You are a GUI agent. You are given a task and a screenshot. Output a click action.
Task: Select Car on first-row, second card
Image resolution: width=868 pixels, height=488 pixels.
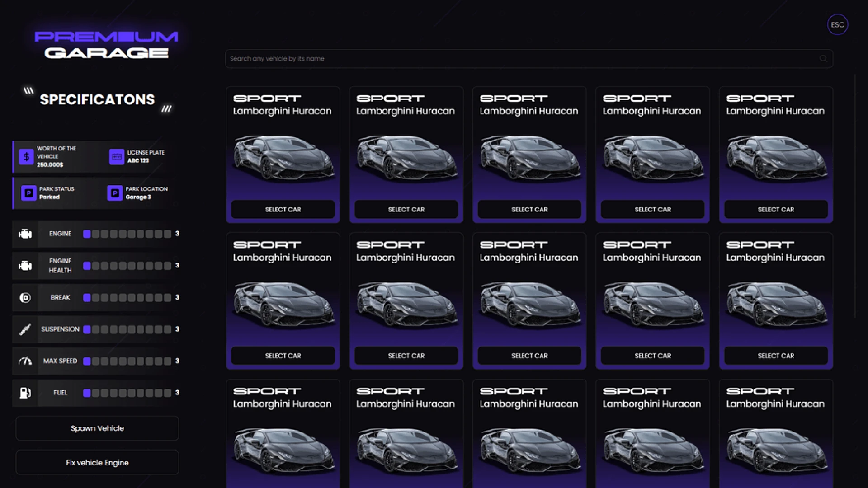coord(406,209)
